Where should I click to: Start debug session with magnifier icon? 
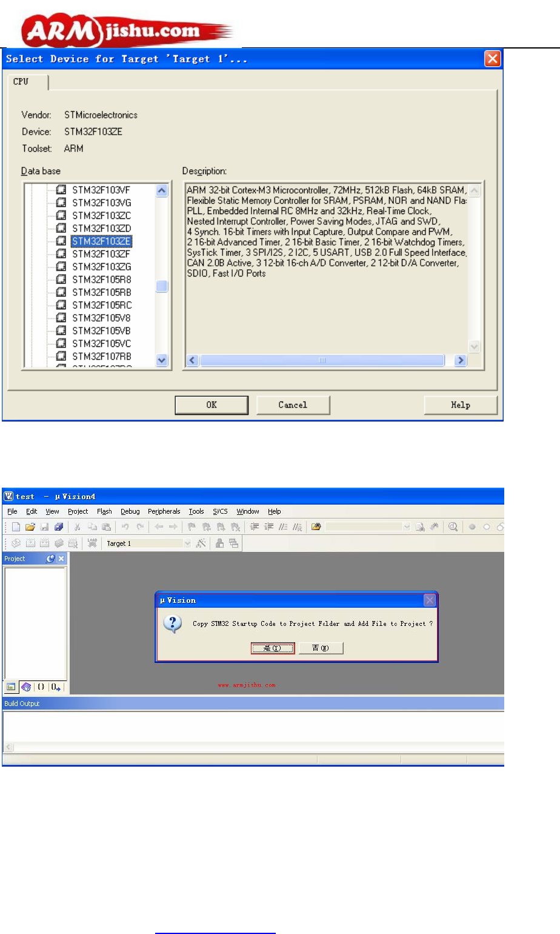pyautogui.click(x=453, y=527)
